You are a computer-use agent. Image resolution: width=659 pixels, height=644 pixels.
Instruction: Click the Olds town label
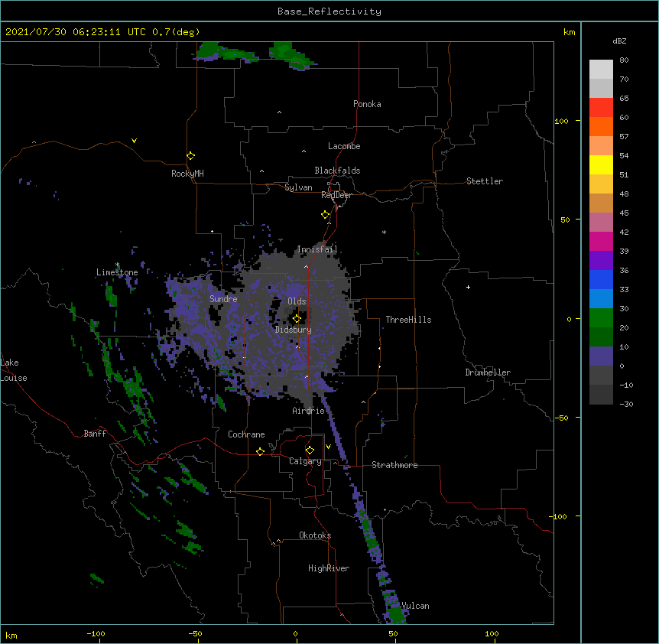pos(297,301)
